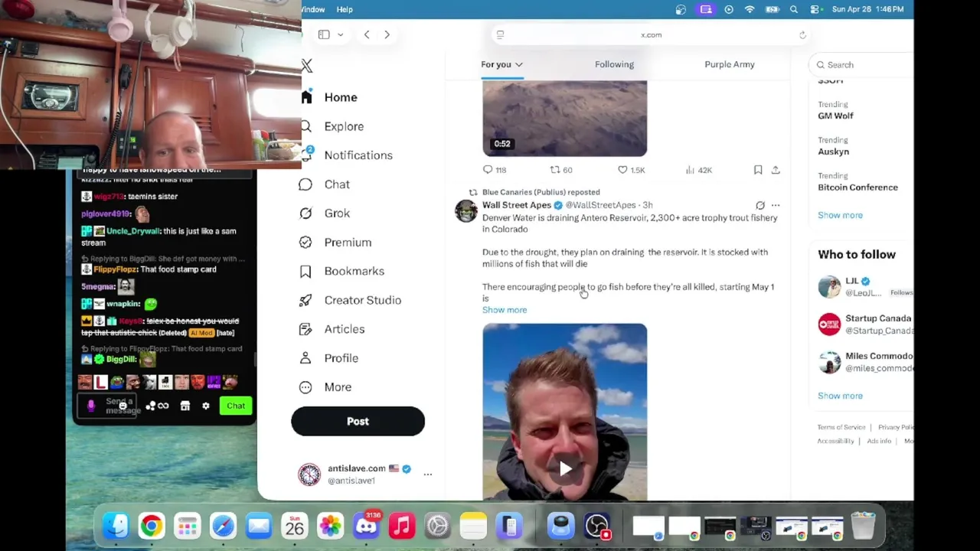Open antislave.com account options menu
Viewport: 980px width, 551px height.
click(x=428, y=474)
